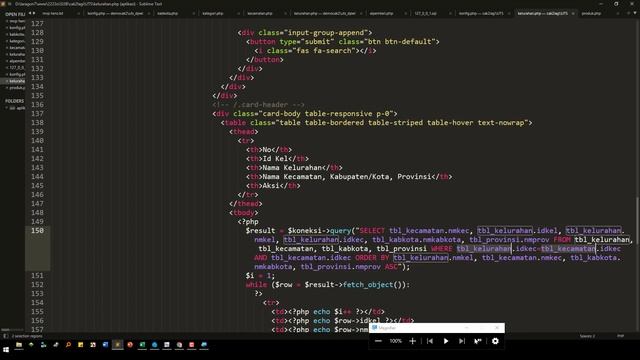Click "btn btn-default" class string

(x=400, y=42)
